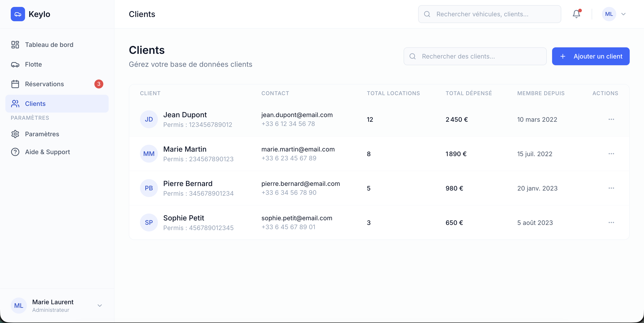The image size is (644, 323).
Task: Open actions menu for Jean Dupont
Action: (x=611, y=120)
